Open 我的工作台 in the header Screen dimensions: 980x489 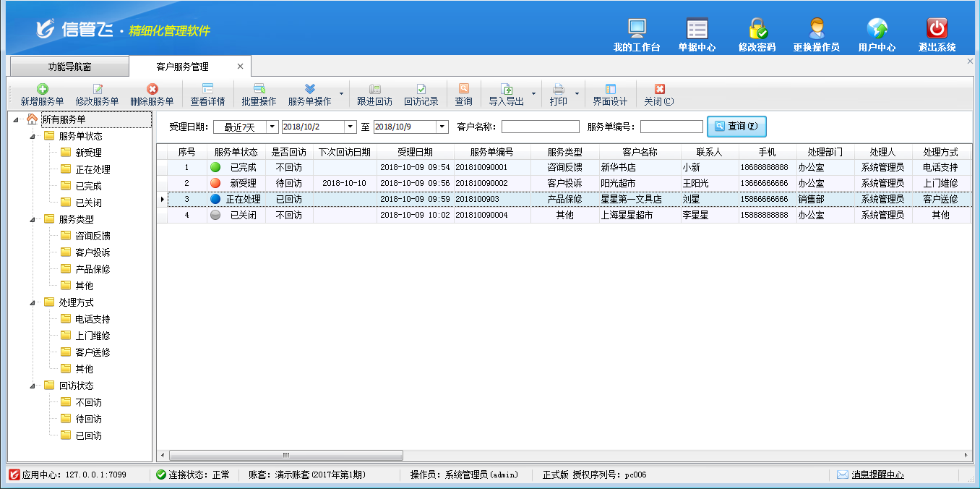coord(637,29)
